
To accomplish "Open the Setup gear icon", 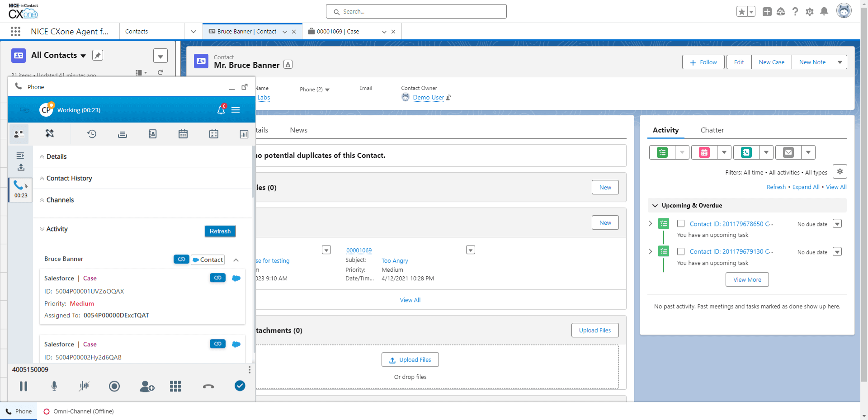I will 810,12.
